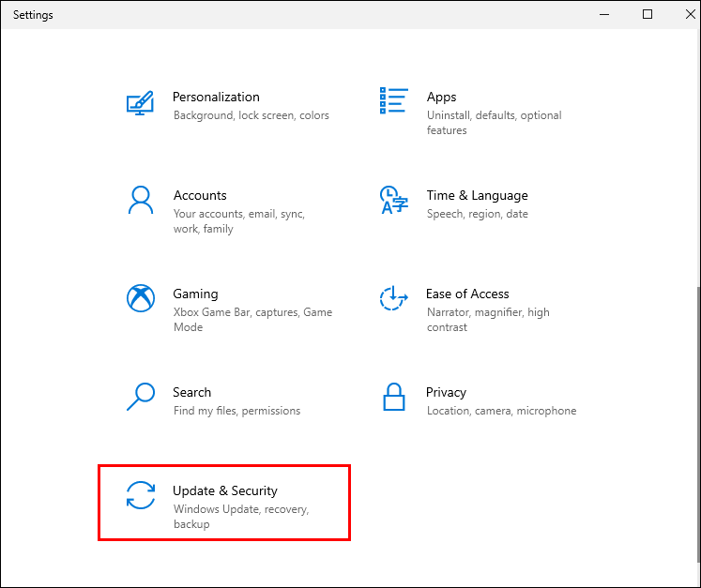Open the Gaming settings heading
The width and height of the screenshot is (701, 588).
coord(195,294)
